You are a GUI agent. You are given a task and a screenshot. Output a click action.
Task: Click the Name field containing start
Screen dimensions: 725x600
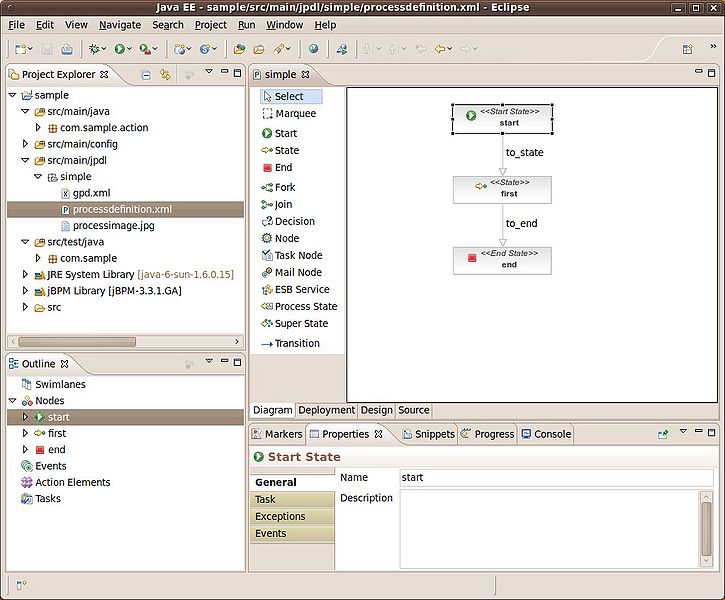tap(556, 478)
